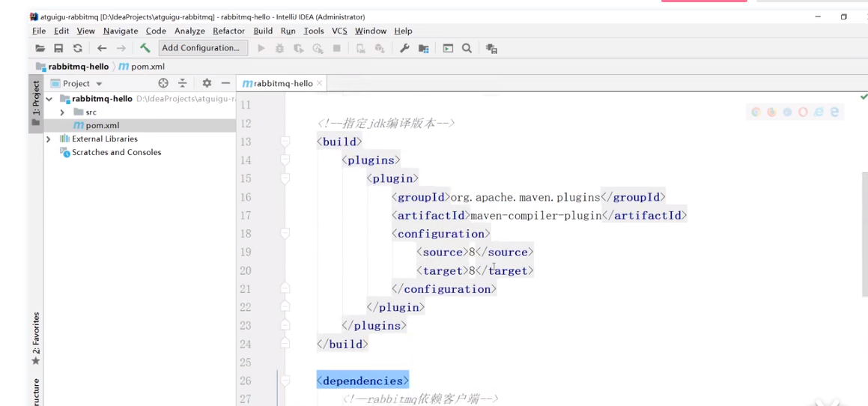Toggle the 2: Favorites side tool window
This screenshot has width=868, height=406.
click(36, 338)
